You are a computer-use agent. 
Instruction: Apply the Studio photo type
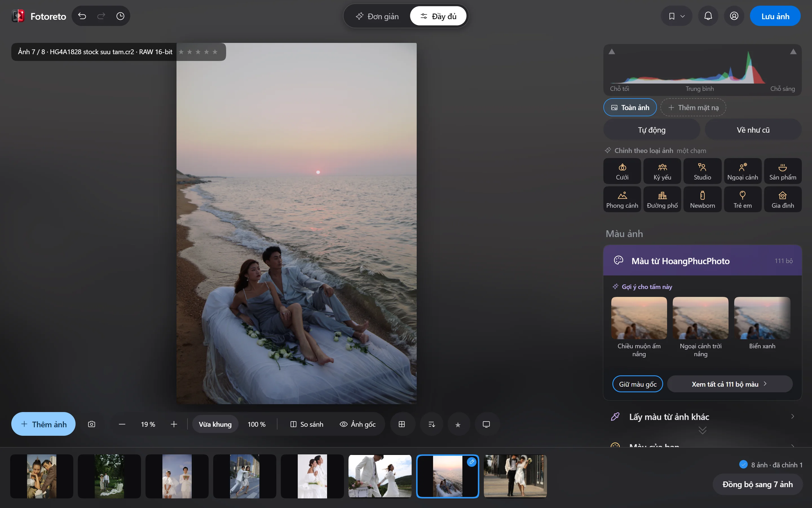point(702,171)
